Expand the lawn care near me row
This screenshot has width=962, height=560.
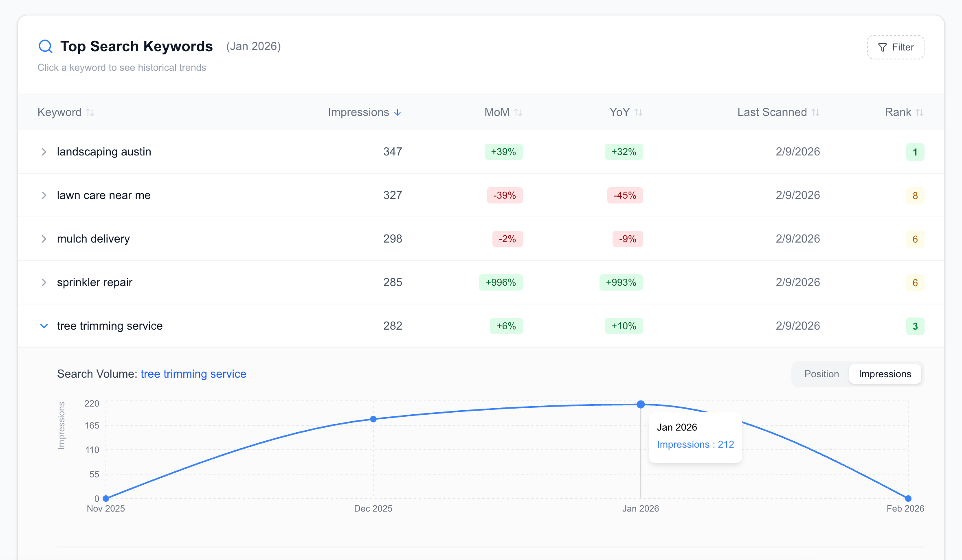44,195
